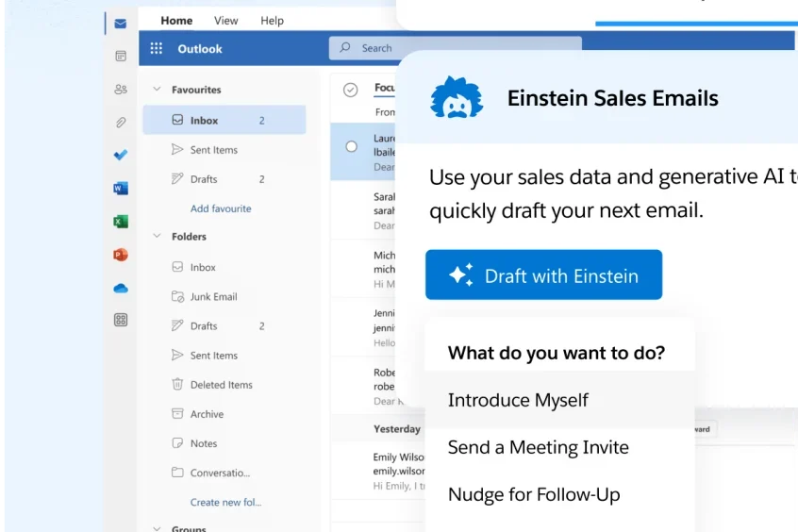Click the Folders Drafts pencil icon
Viewport: 798px width, 532px height.
pyautogui.click(x=177, y=325)
